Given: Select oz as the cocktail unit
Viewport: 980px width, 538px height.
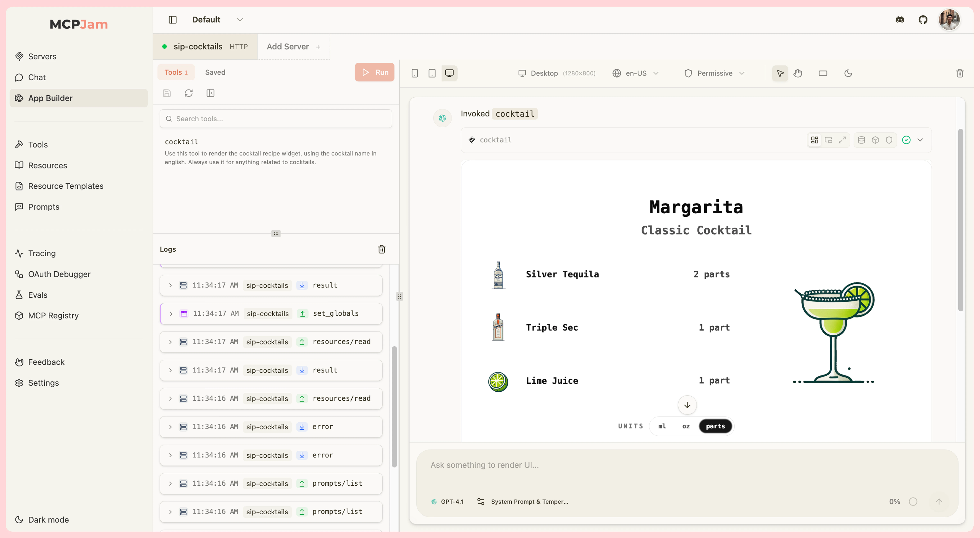Looking at the screenshot, I should click(x=686, y=426).
